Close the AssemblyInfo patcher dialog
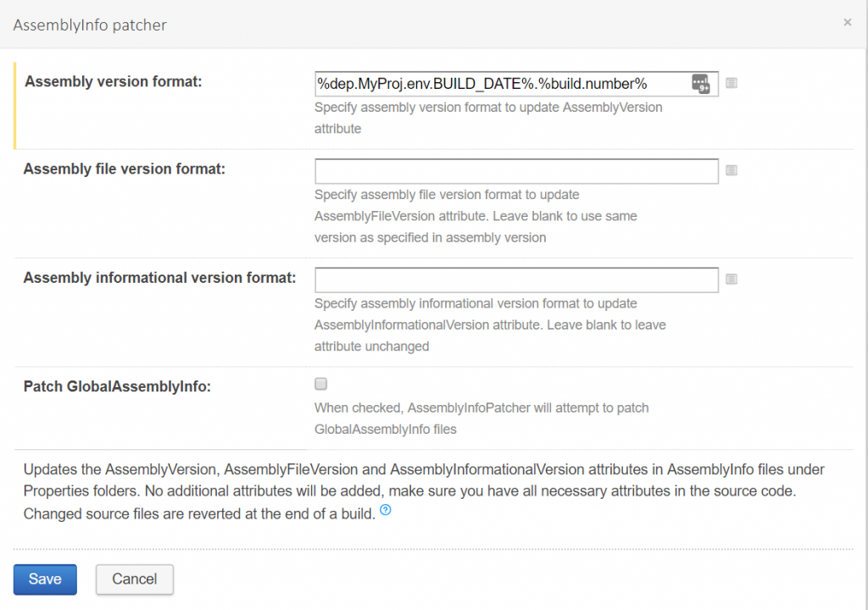 click(847, 22)
